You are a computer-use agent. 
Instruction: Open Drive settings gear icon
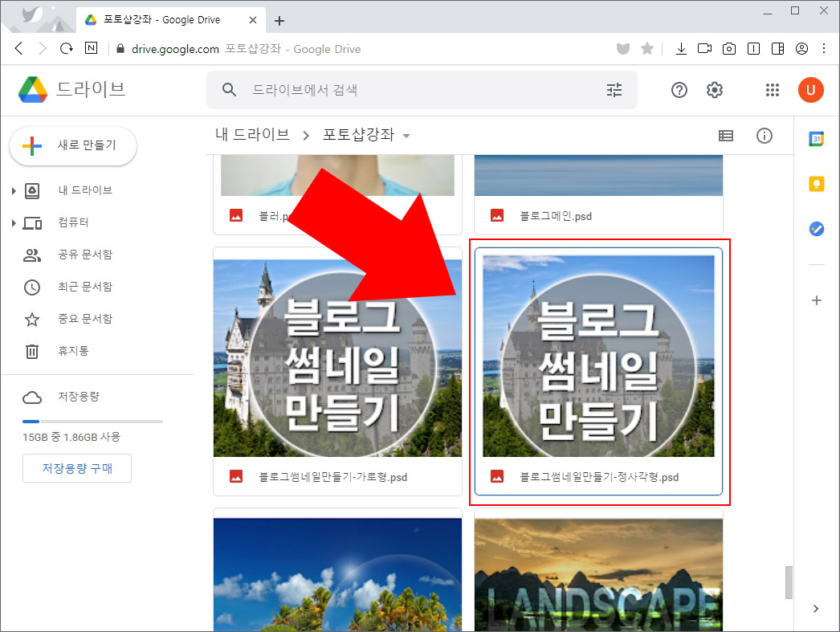[x=714, y=90]
